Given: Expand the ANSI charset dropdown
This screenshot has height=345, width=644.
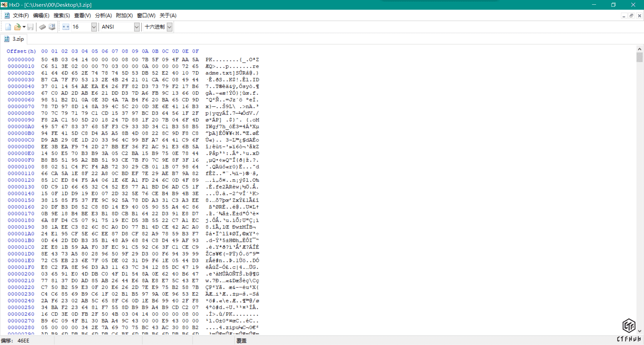Looking at the screenshot, I should tap(137, 27).
